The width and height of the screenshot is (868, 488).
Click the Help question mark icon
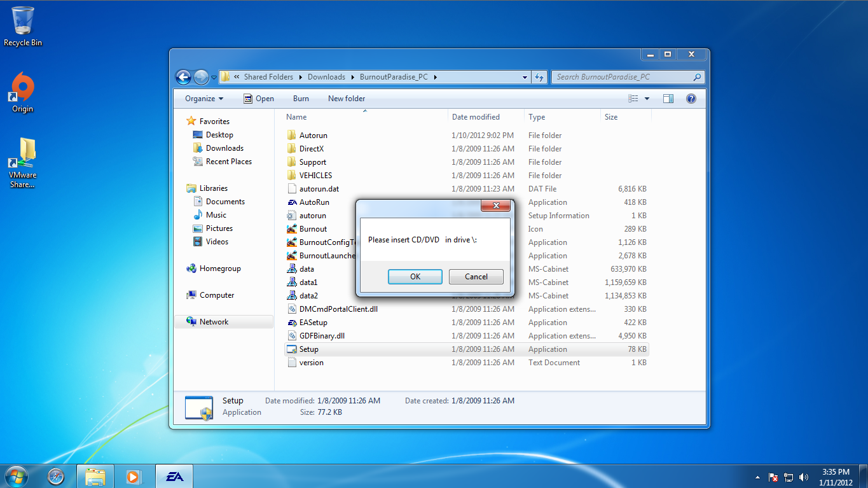(691, 99)
